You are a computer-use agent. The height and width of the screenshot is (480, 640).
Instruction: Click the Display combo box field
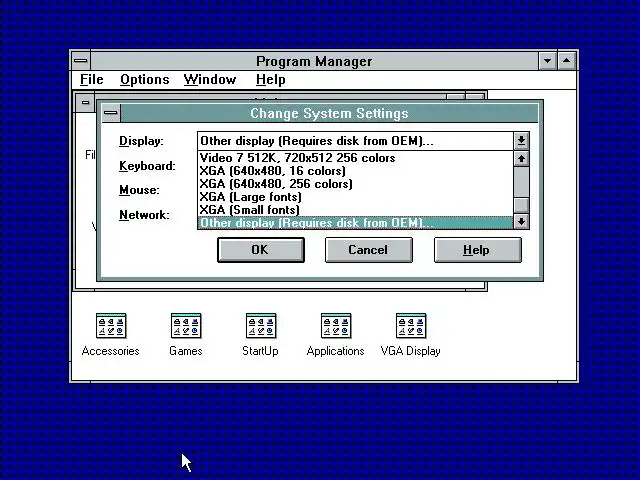point(356,141)
